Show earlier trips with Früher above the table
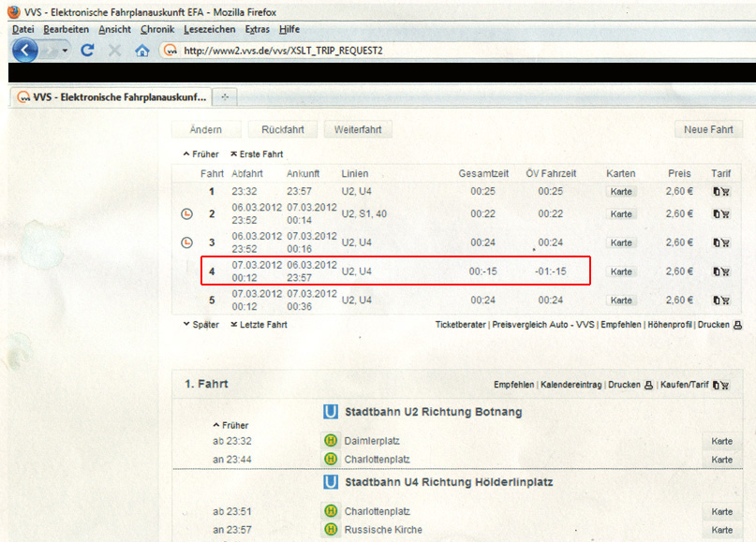The image size is (756, 542). tap(201, 154)
